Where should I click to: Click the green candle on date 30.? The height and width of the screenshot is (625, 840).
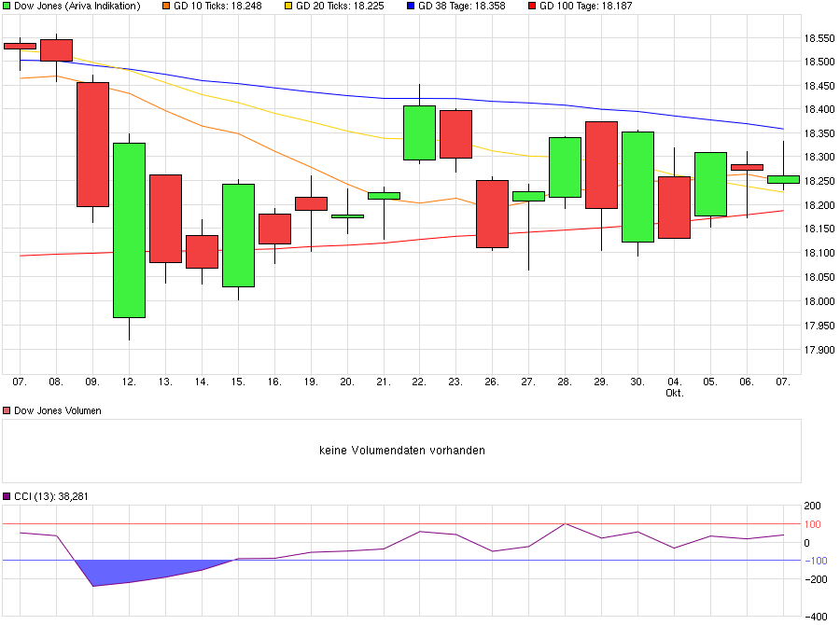click(x=638, y=187)
